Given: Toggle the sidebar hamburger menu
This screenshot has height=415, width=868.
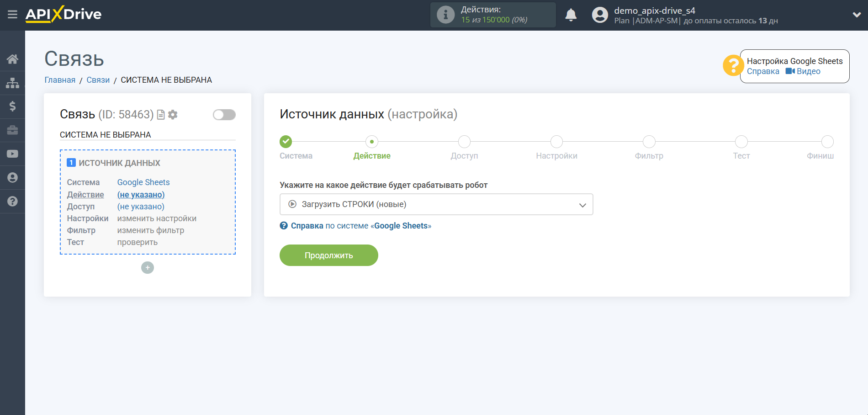Looking at the screenshot, I should click(x=12, y=14).
